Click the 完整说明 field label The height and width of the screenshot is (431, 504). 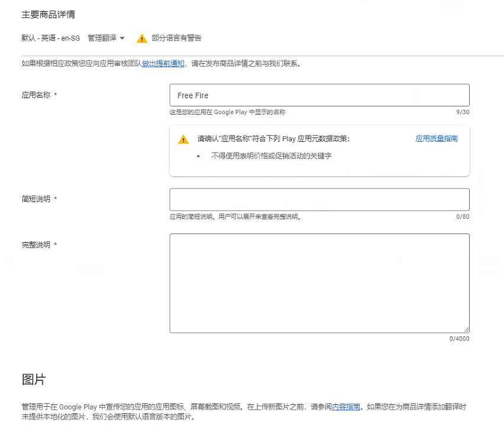[36, 245]
